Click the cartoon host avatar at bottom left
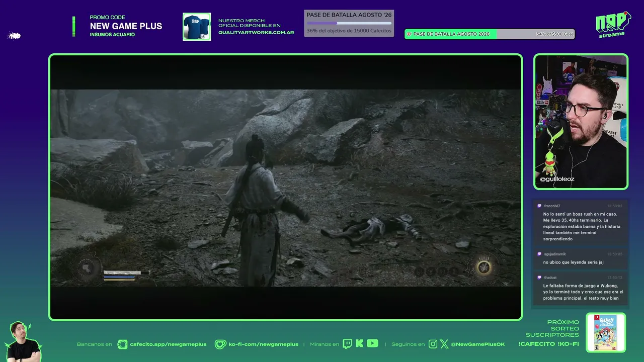 24,341
